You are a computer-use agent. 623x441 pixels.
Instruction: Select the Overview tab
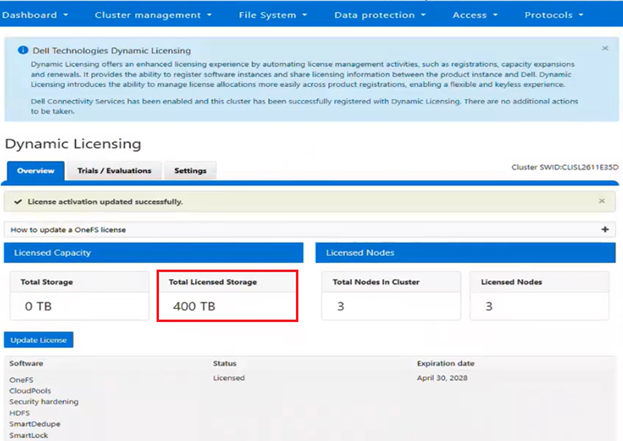35,171
